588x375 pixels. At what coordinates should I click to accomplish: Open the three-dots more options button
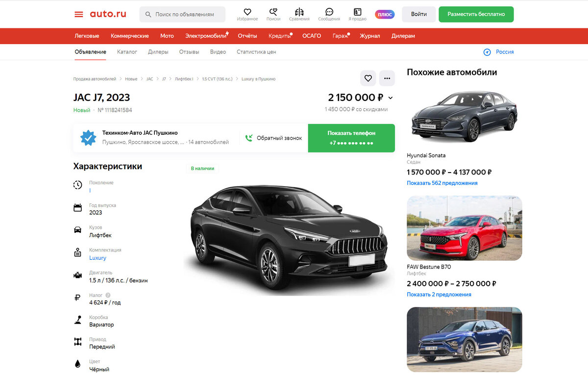coord(387,78)
